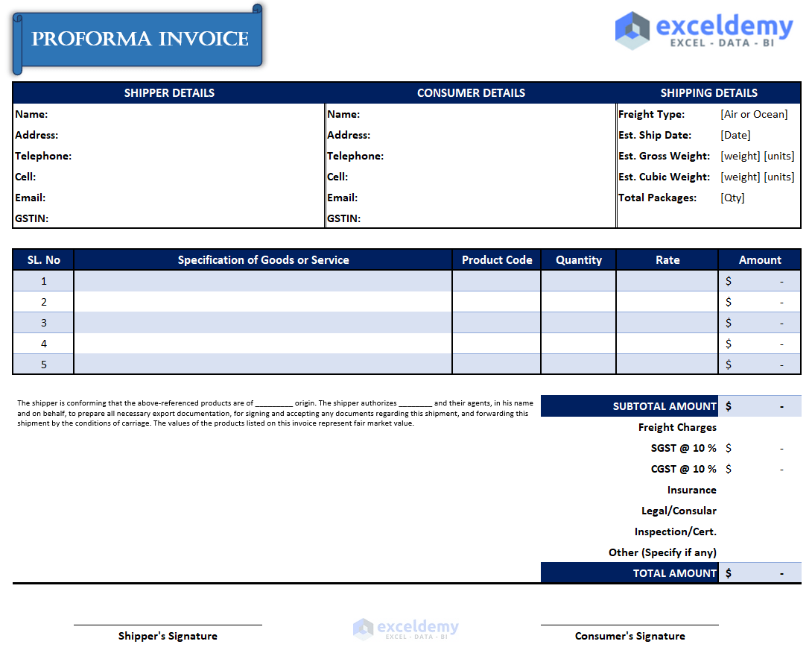Select shipper Telephone: field
The image size is (812, 653).
(x=169, y=156)
